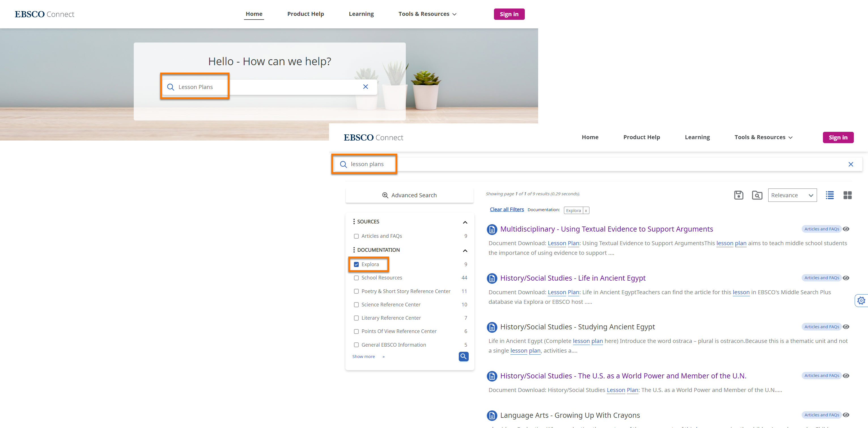Viewport: 868px width, 428px height.
Task: Go to Home in results page header
Action: pos(590,137)
